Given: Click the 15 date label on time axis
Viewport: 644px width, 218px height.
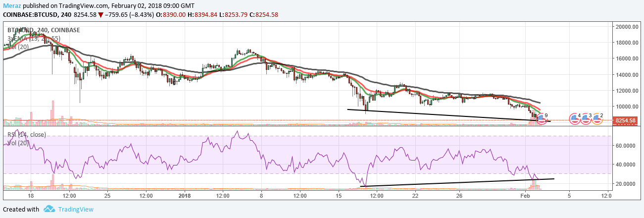Looking at the screenshot, I should pos(339,195).
